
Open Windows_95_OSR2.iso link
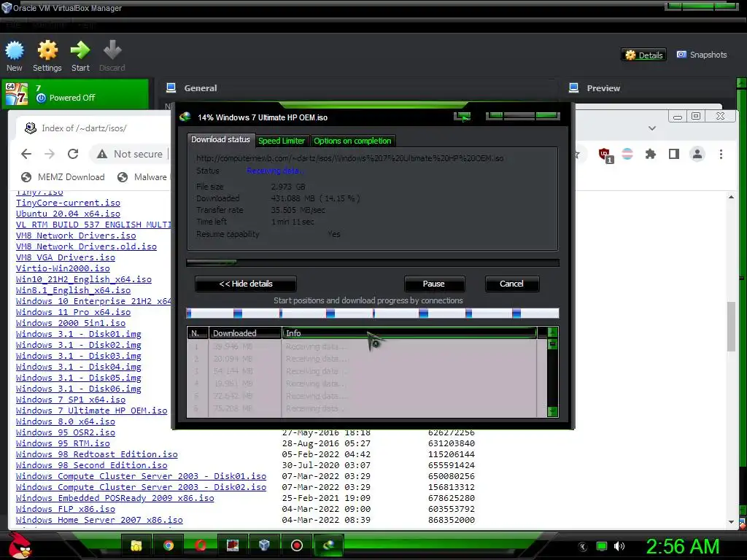click(65, 432)
